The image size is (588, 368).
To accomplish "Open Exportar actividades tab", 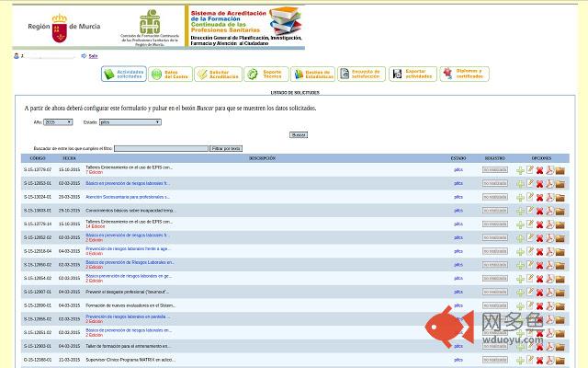I will (x=413, y=74).
